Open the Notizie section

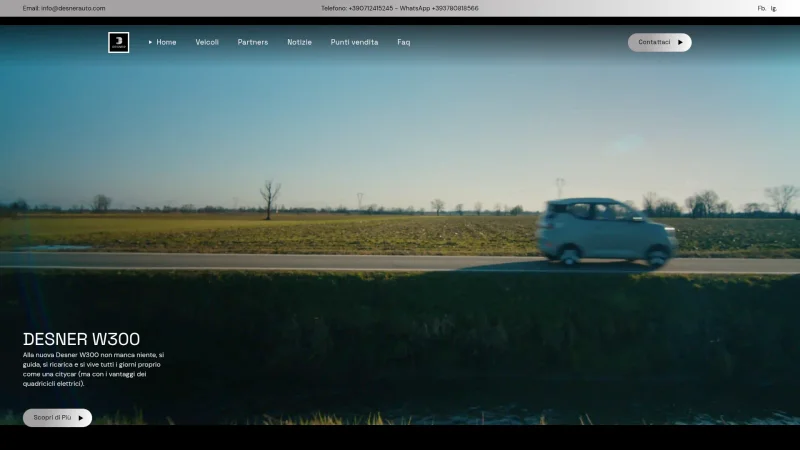299,42
